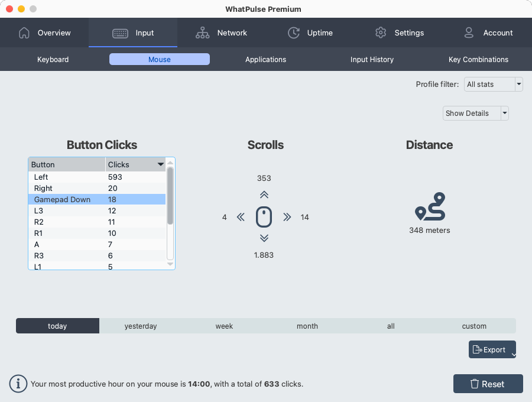This screenshot has height=402, width=532.
Task: Toggle the yesterday time range
Action: (141, 325)
